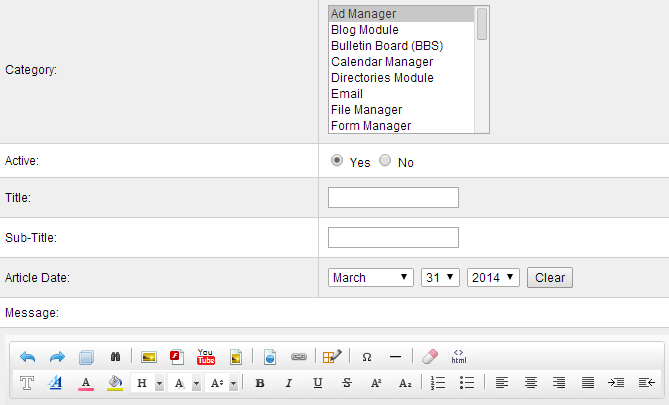Image resolution: width=669 pixels, height=405 pixels.
Task: Align text right
Action: pyautogui.click(x=559, y=383)
